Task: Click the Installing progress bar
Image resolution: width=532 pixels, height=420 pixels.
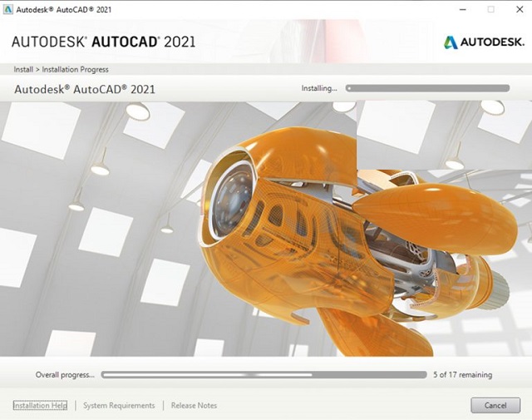Action: [427, 88]
